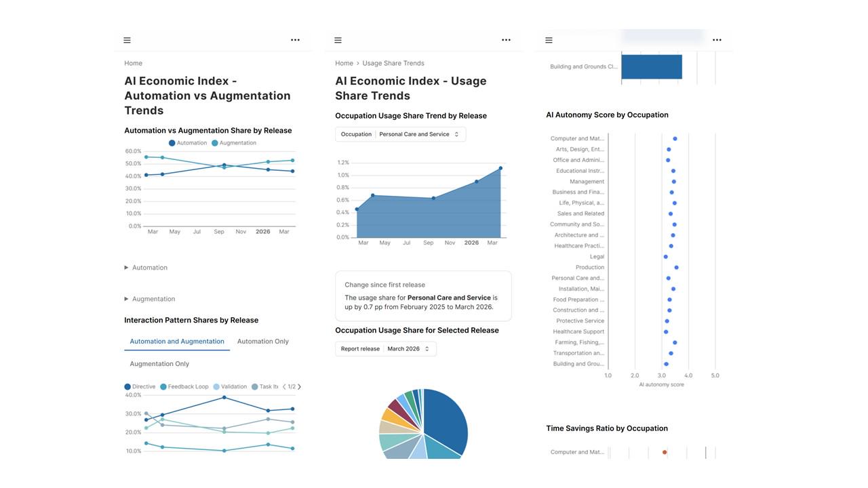Click ellipsis menu on Usage Share Trends page
Screen dimensions: 868x488
[506, 40]
